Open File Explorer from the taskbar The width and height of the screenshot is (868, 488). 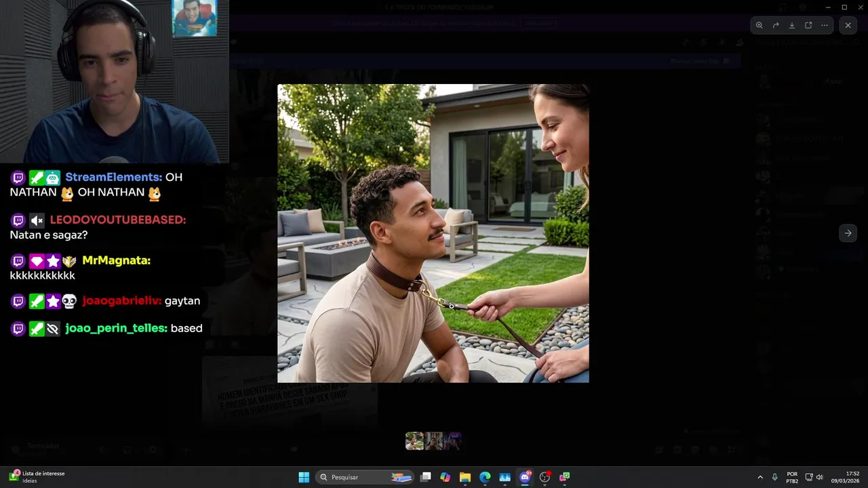point(465,477)
